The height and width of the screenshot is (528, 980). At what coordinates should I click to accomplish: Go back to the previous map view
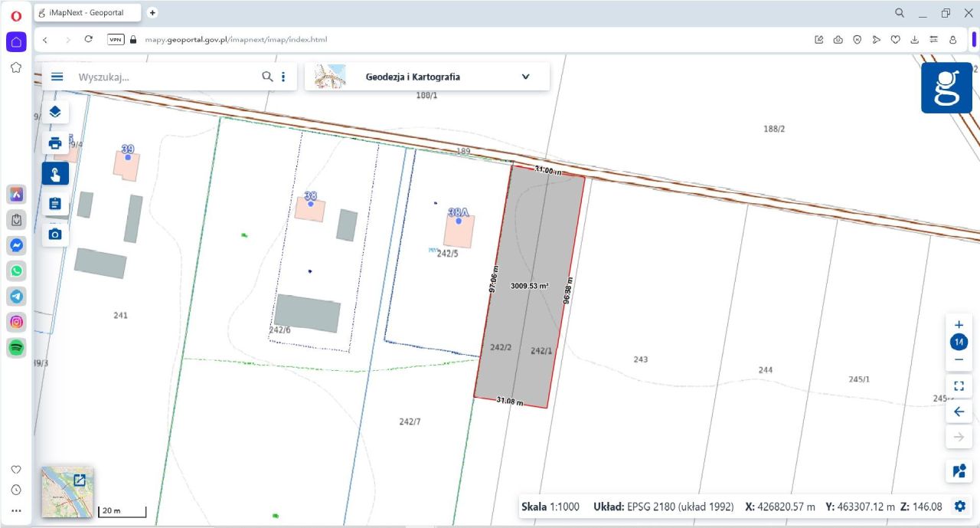959,412
